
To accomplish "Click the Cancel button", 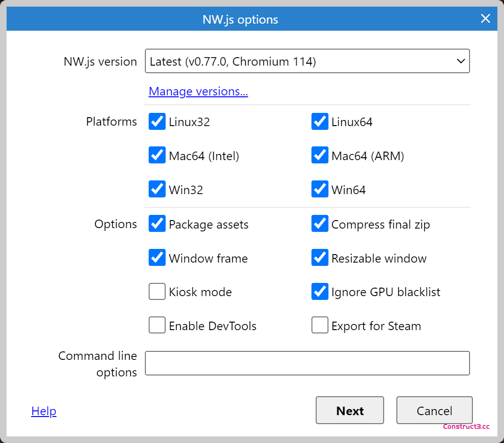I will 434,410.
